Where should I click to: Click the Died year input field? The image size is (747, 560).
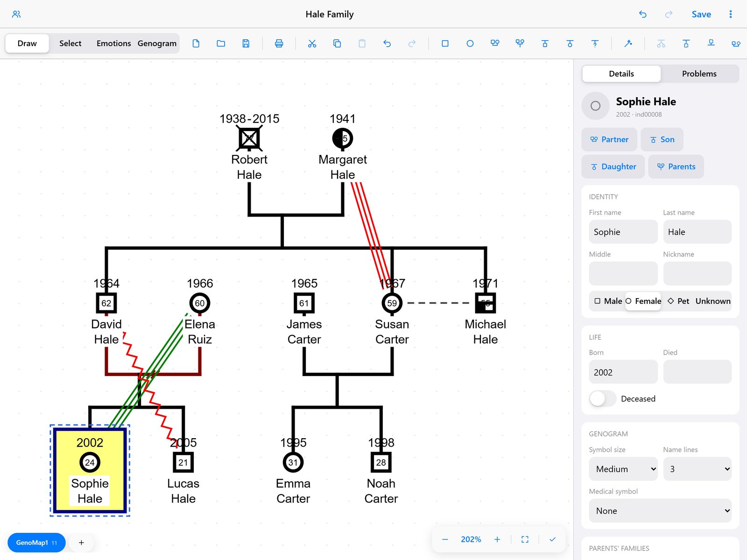tap(697, 372)
